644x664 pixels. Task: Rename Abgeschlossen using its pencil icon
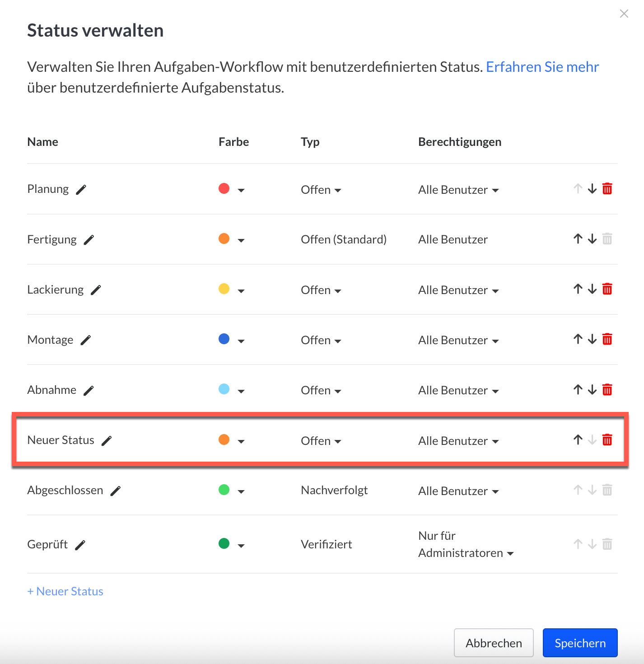pos(116,491)
